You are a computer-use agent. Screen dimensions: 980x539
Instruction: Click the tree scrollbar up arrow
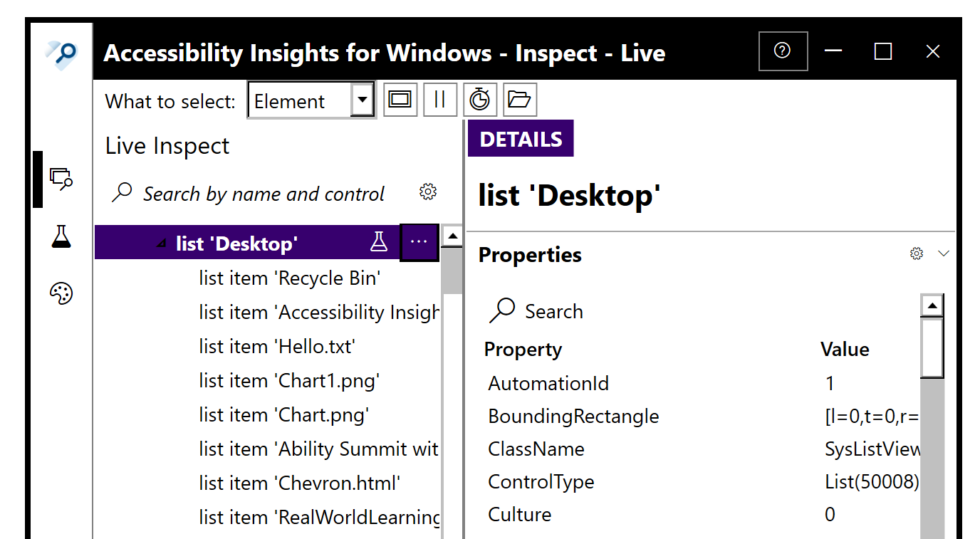[452, 236]
